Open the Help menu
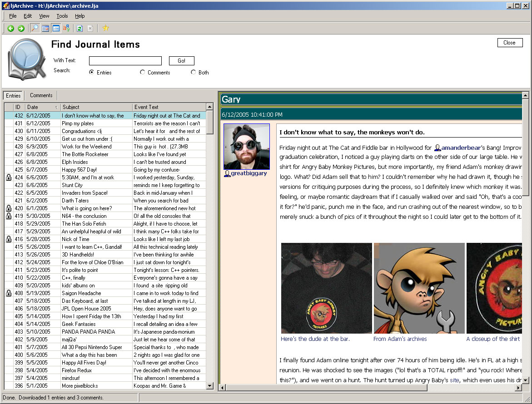 [80, 16]
